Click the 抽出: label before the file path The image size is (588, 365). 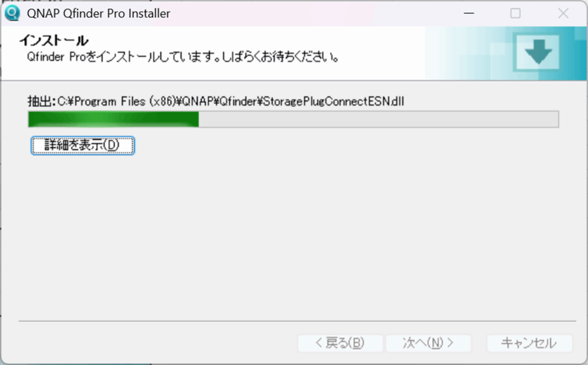point(41,101)
